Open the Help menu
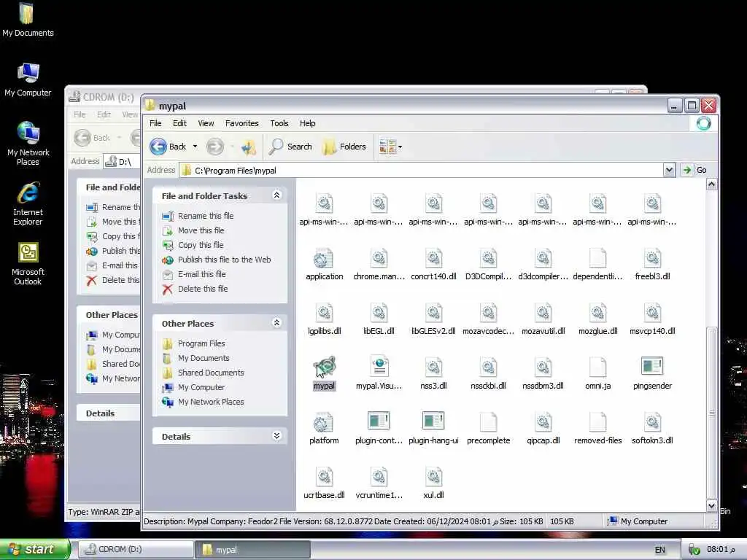The height and width of the screenshot is (560, 747). coord(308,123)
